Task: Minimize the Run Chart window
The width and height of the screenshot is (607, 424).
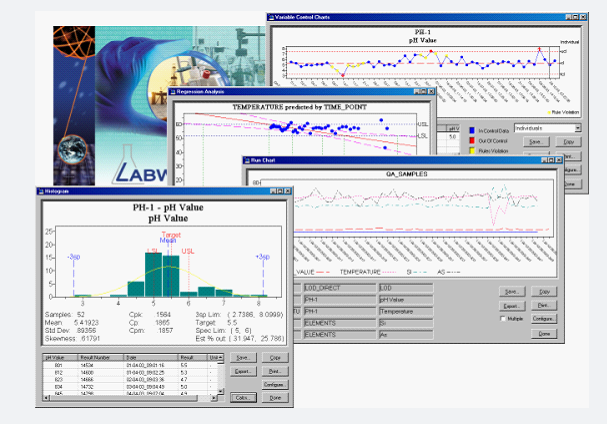Action: (544, 160)
